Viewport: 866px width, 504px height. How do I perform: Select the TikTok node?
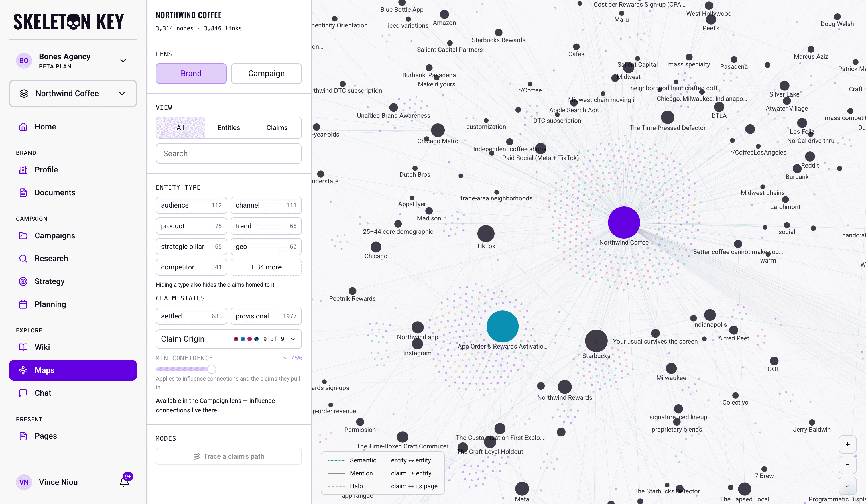[x=486, y=234]
